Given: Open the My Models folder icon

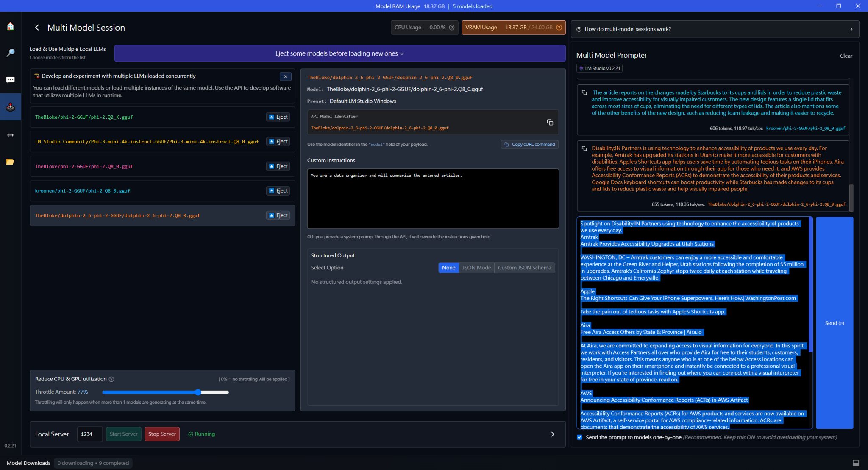Looking at the screenshot, I should [10, 162].
